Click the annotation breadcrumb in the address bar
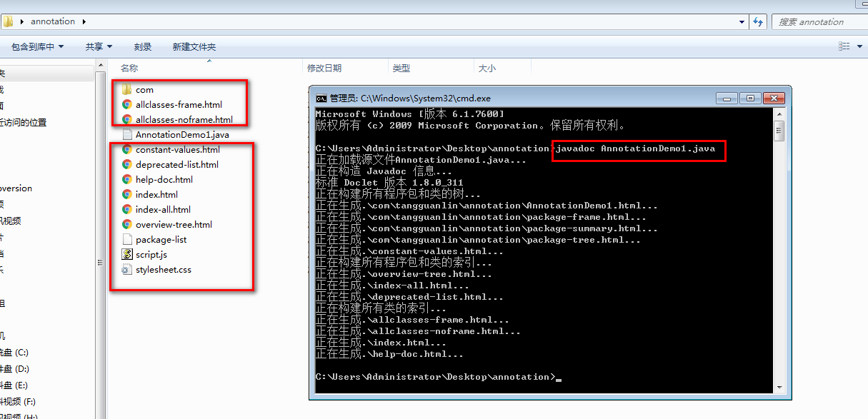This screenshot has width=868, height=419. 53,21
